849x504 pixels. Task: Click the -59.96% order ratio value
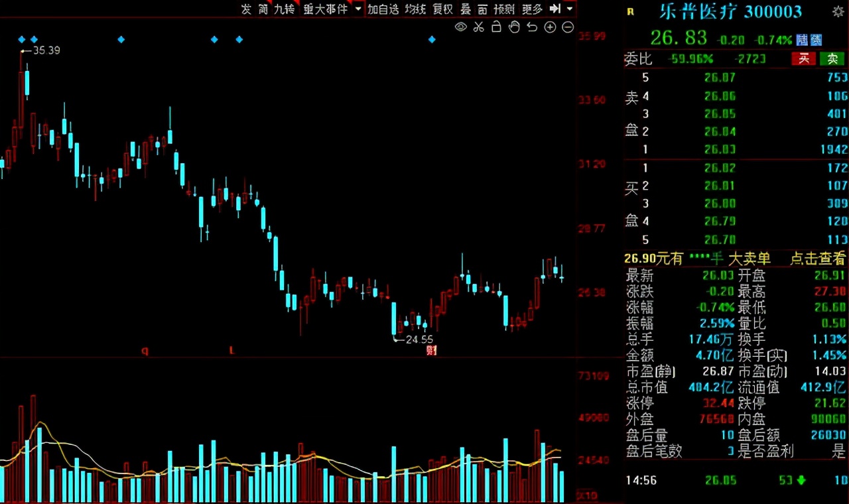[690, 59]
